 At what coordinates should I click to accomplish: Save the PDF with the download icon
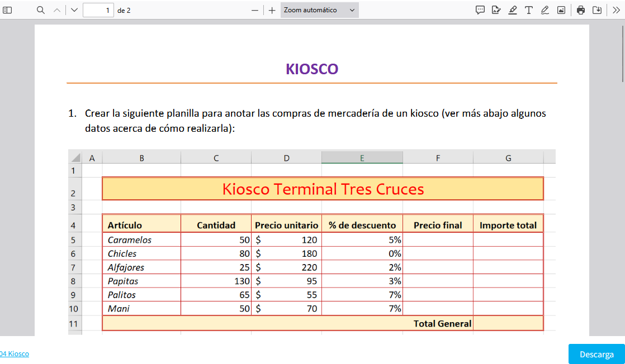pos(597,10)
